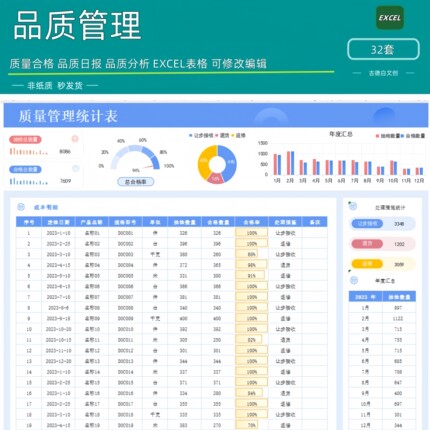Viewport: 430px width, 430px height.
Task: Click the 抽检数量 column header in main table
Action: pos(184,222)
